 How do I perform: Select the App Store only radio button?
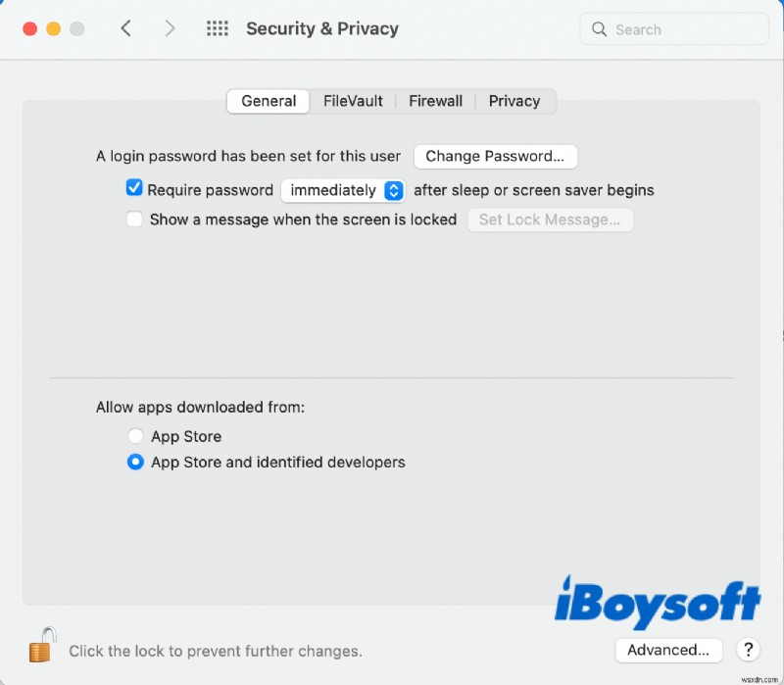tap(135, 436)
